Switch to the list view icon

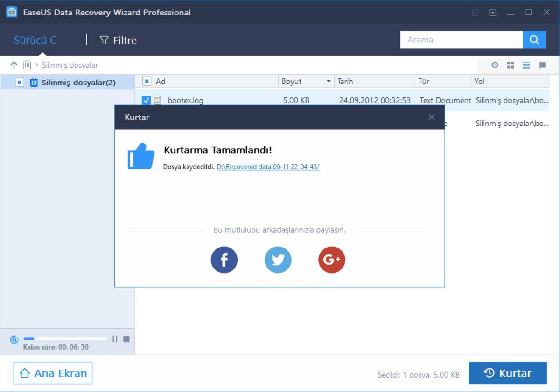pos(526,65)
